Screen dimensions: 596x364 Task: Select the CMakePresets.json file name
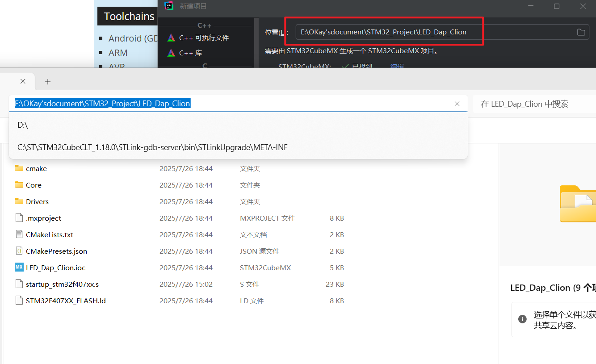click(56, 251)
